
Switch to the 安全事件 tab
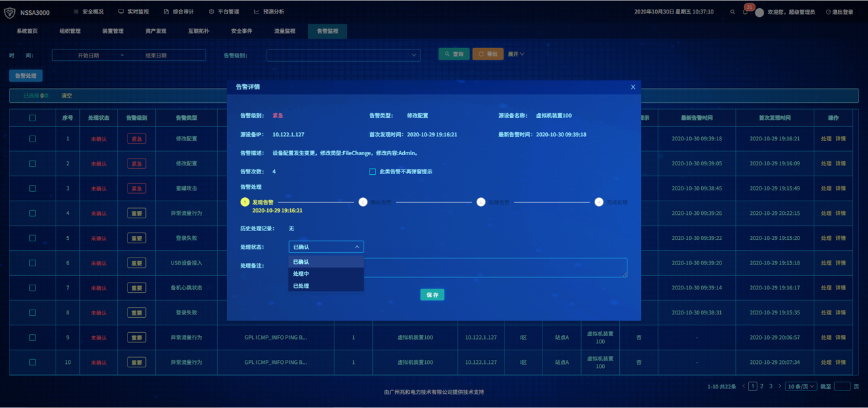click(x=241, y=31)
